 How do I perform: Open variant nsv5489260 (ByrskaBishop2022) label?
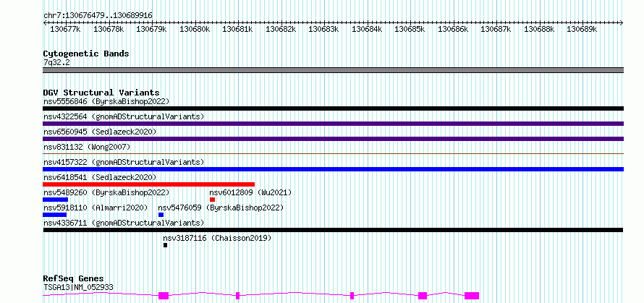click(106, 192)
